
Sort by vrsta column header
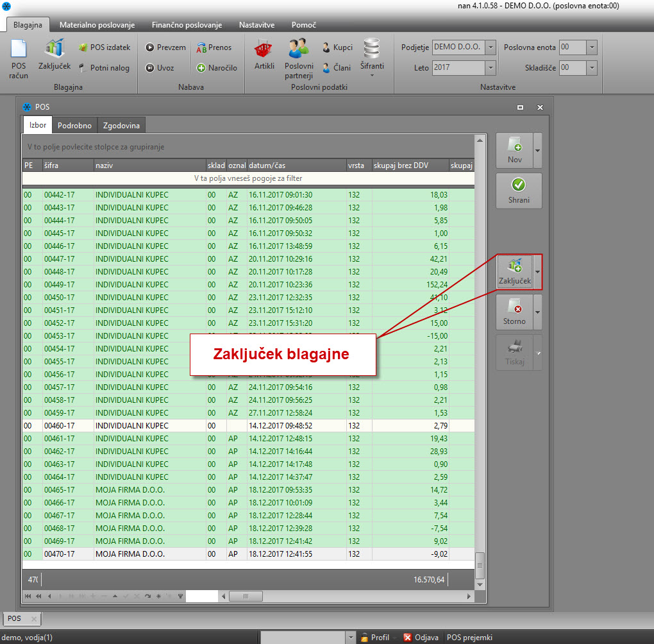coord(358,165)
